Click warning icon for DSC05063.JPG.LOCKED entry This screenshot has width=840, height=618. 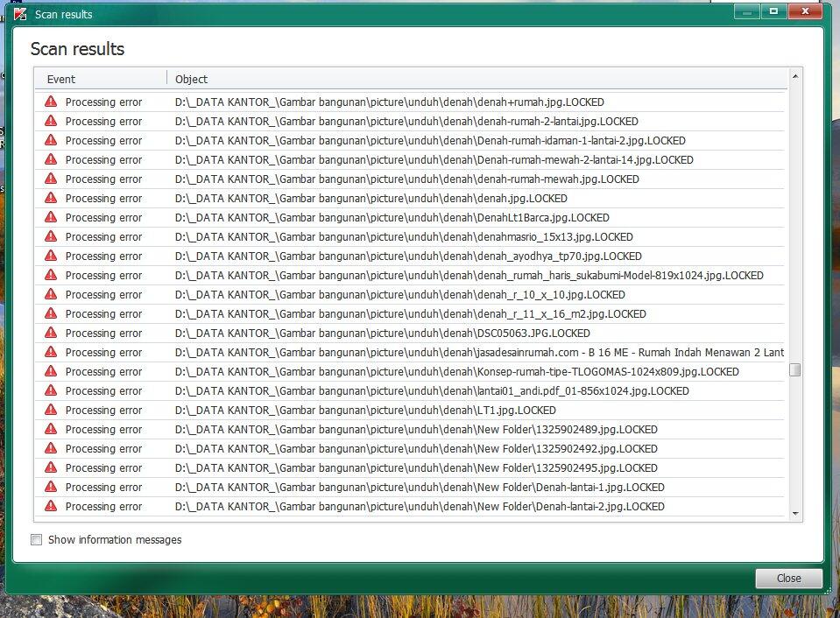51,333
